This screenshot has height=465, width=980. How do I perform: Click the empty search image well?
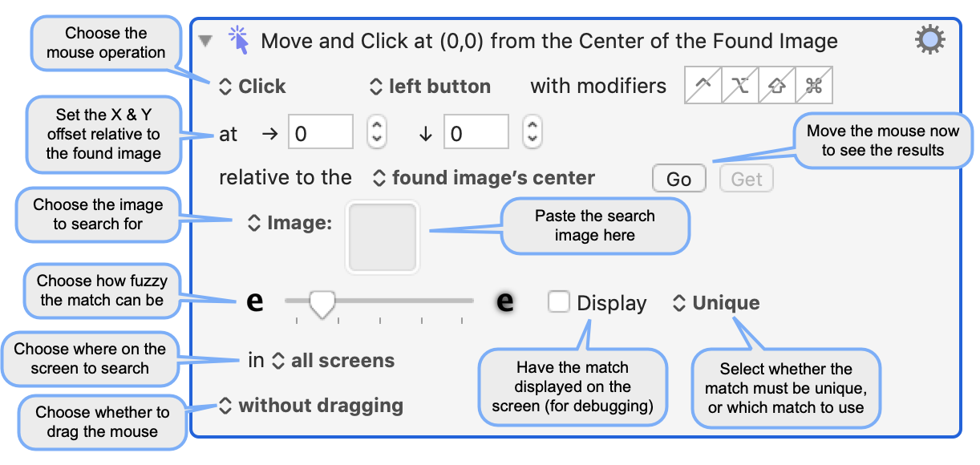tap(382, 237)
